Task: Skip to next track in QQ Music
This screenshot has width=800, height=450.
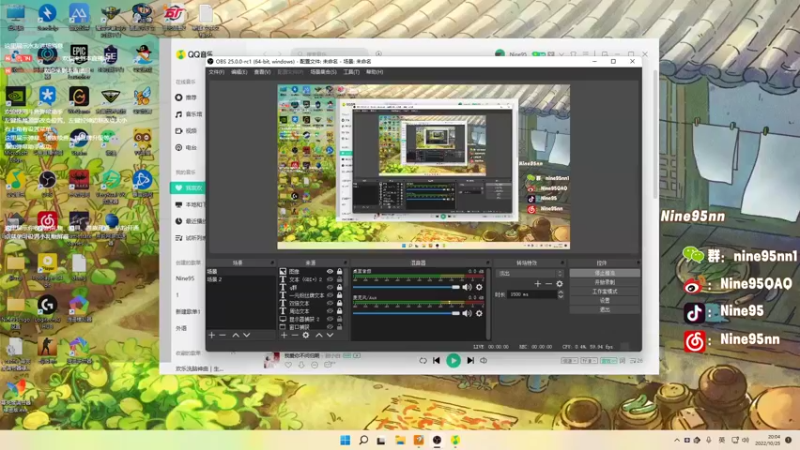Action: 470,361
